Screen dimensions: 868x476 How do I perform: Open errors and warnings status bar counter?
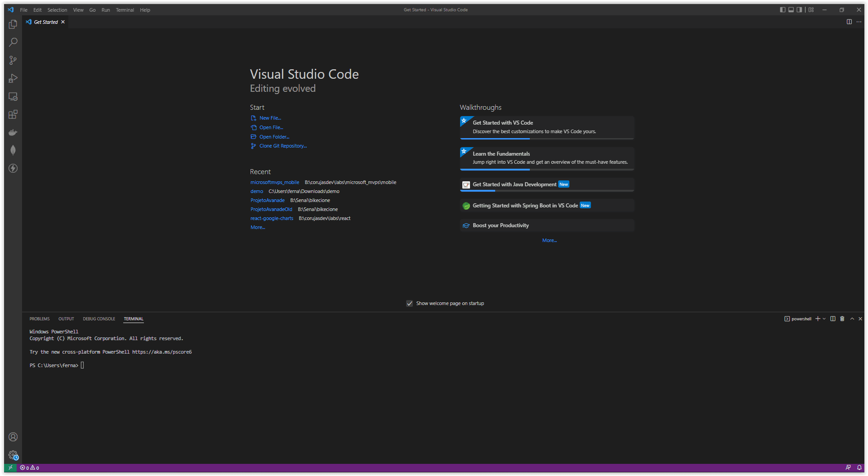tap(30, 467)
